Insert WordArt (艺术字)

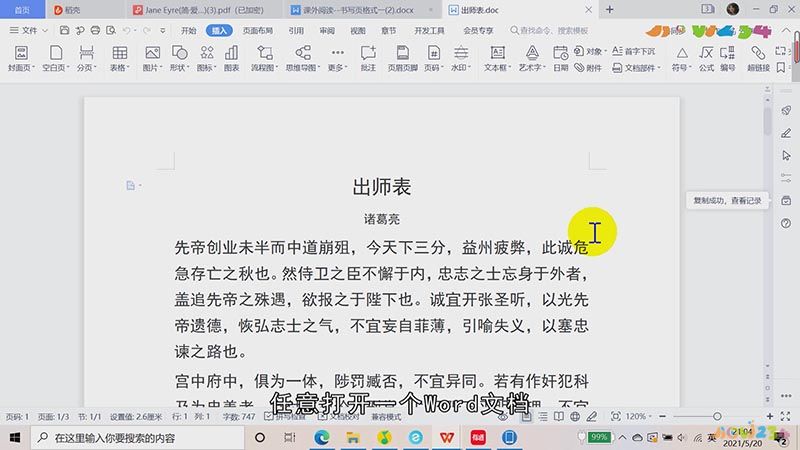coord(532,58)
